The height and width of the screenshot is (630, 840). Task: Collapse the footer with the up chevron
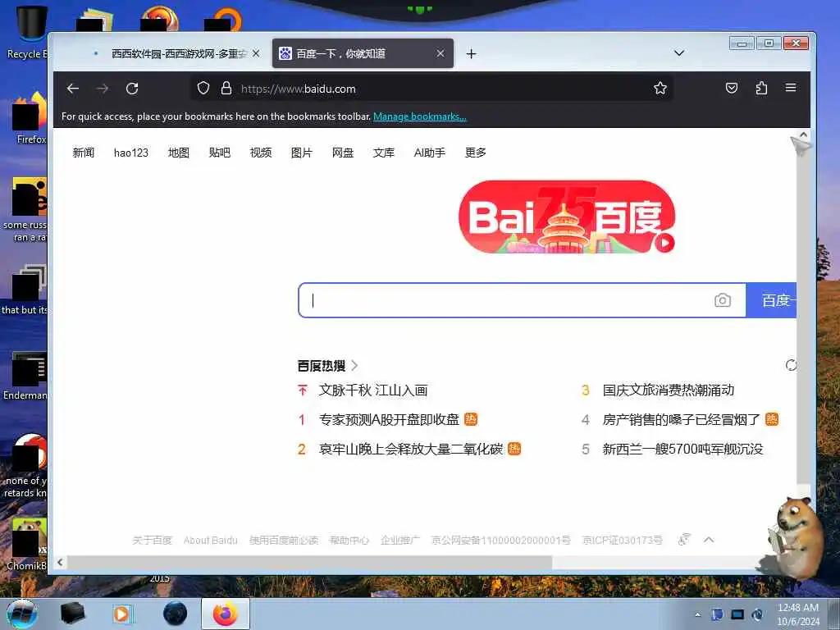click(709, 540)
